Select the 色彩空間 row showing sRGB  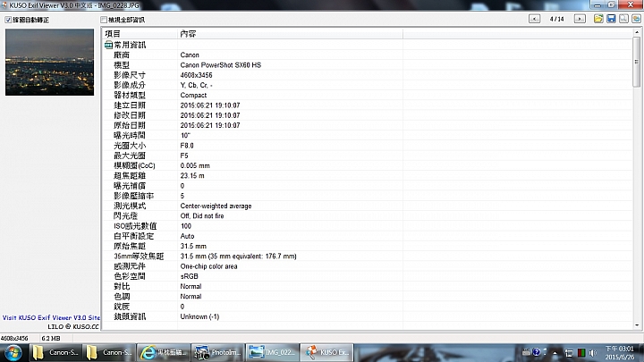tap(368, 276)
